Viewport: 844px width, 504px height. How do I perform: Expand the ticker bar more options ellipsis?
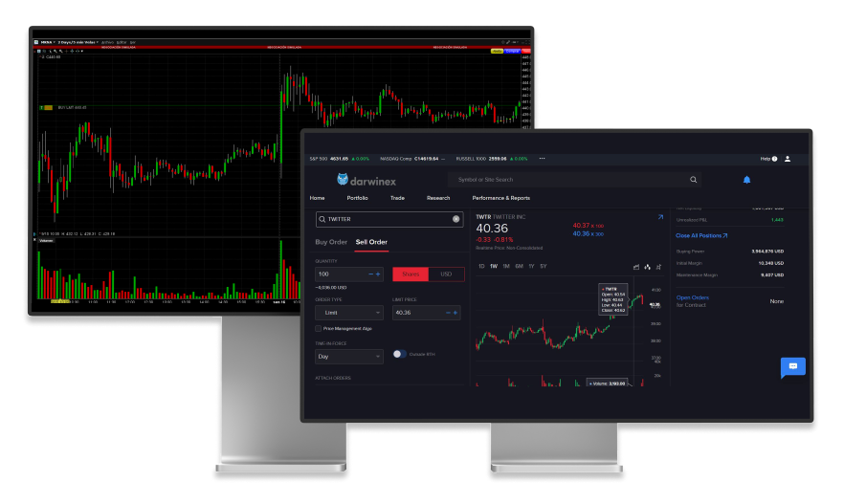tap(542, 159)
